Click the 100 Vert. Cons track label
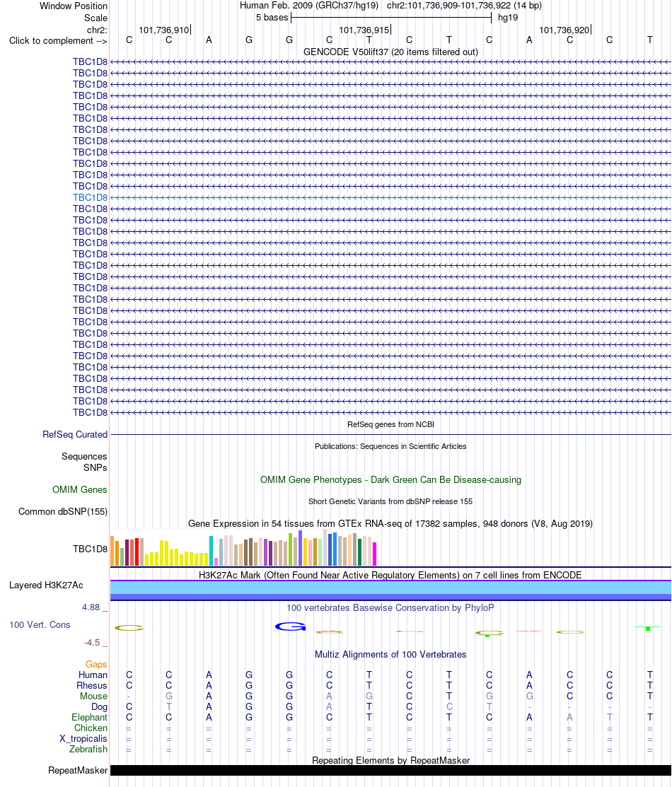The image size is (672, 787). pos(40,625)
